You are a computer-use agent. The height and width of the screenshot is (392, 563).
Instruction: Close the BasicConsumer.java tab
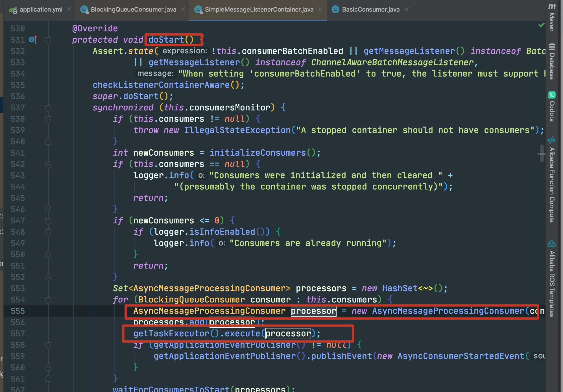407,9
